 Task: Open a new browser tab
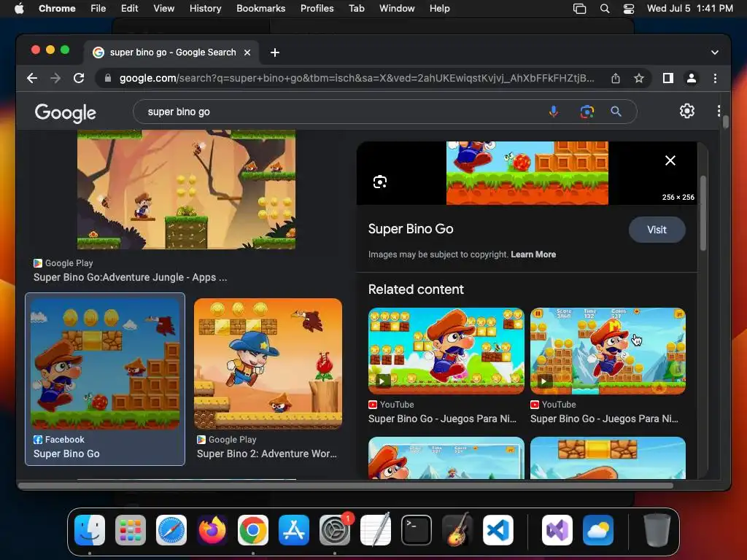[x=275, y=52]
